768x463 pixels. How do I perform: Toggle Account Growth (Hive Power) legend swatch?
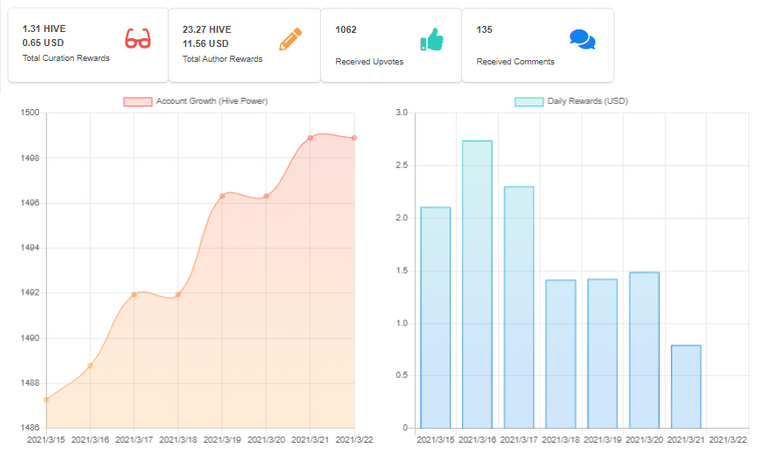(138, 101)
